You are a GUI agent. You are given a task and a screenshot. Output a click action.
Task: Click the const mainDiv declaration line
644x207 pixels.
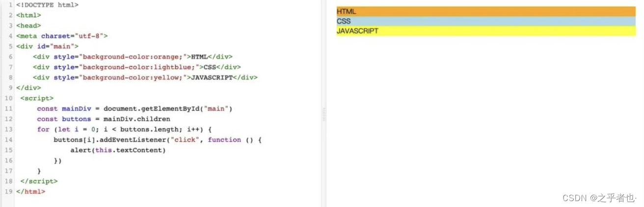[x=134, y=108]
